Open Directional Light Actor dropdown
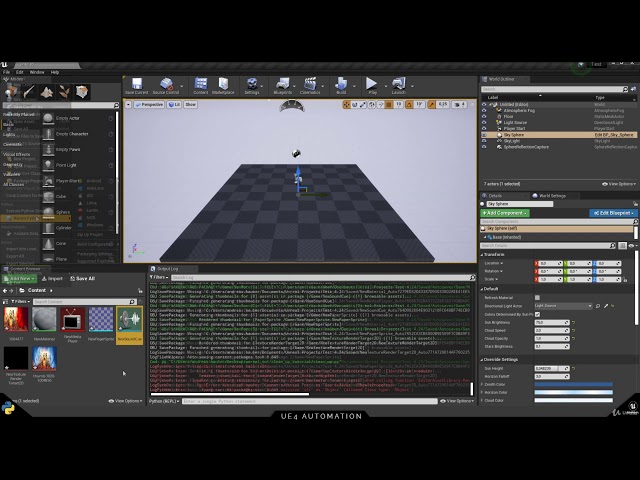Image resolution: width=640 pixels, height=480 pixels. 563,306
